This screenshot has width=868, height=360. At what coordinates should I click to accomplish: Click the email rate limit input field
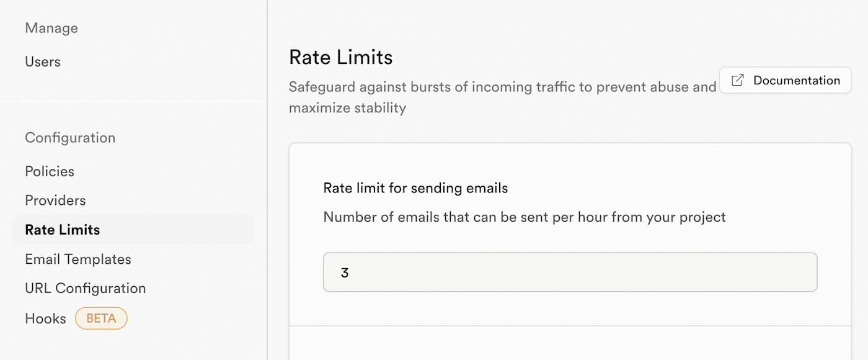[x=570, y=272]
